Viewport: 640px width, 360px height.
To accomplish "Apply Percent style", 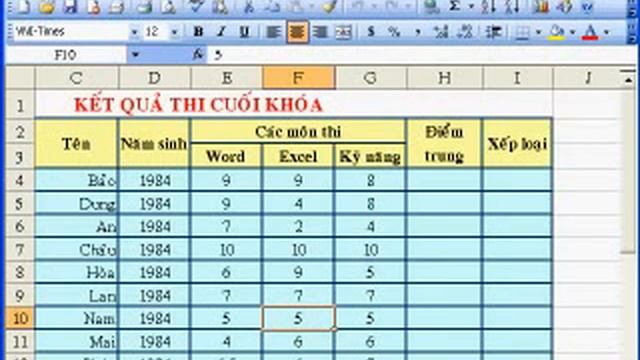I will [x=394, y=31].
